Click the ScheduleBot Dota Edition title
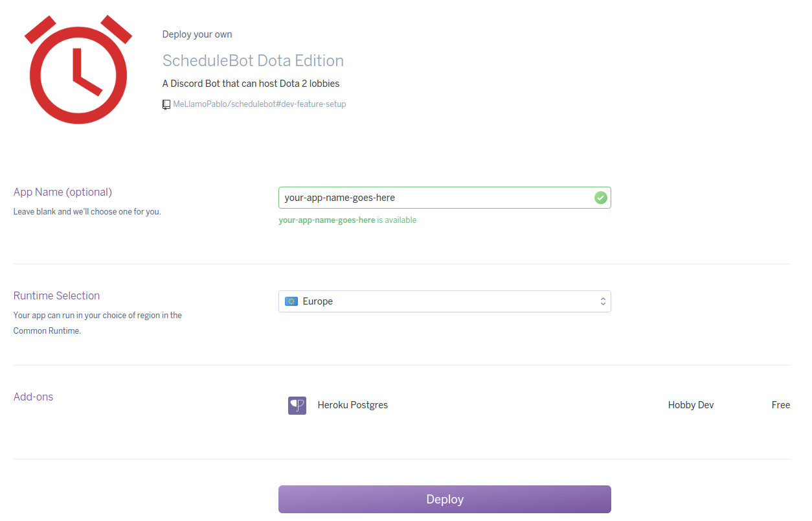Screen dimensions: 812x521 point(253,61)
